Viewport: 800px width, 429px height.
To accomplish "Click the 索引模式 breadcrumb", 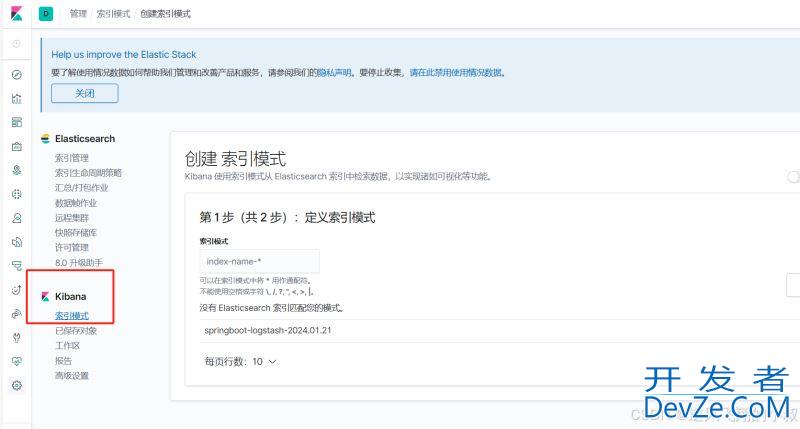I will [x=113, y=14].
